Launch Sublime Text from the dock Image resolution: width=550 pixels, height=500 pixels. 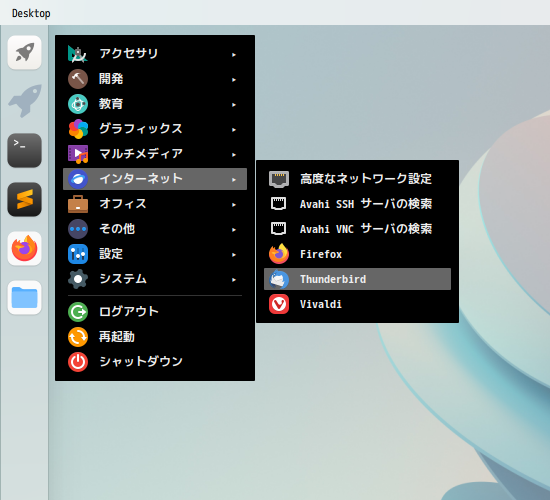(25, 199)
